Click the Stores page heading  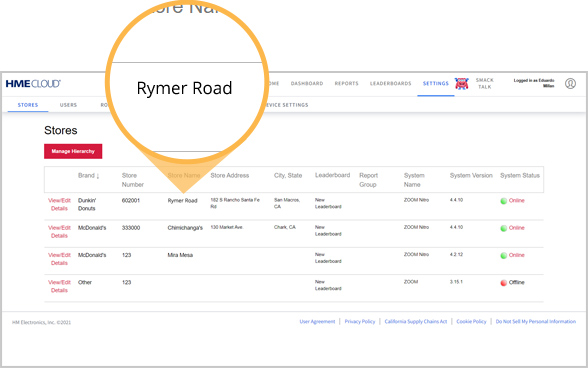click(61, 131)
